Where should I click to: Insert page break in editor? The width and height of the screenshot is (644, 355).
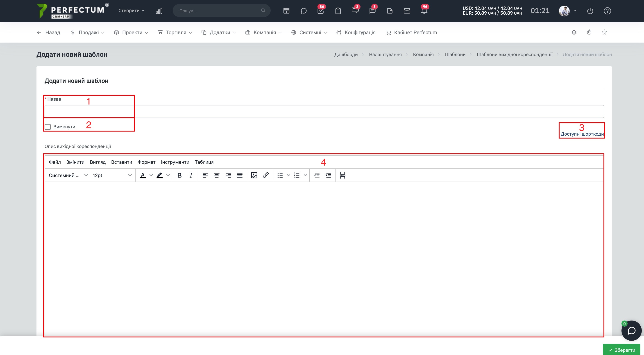[343, 175]
